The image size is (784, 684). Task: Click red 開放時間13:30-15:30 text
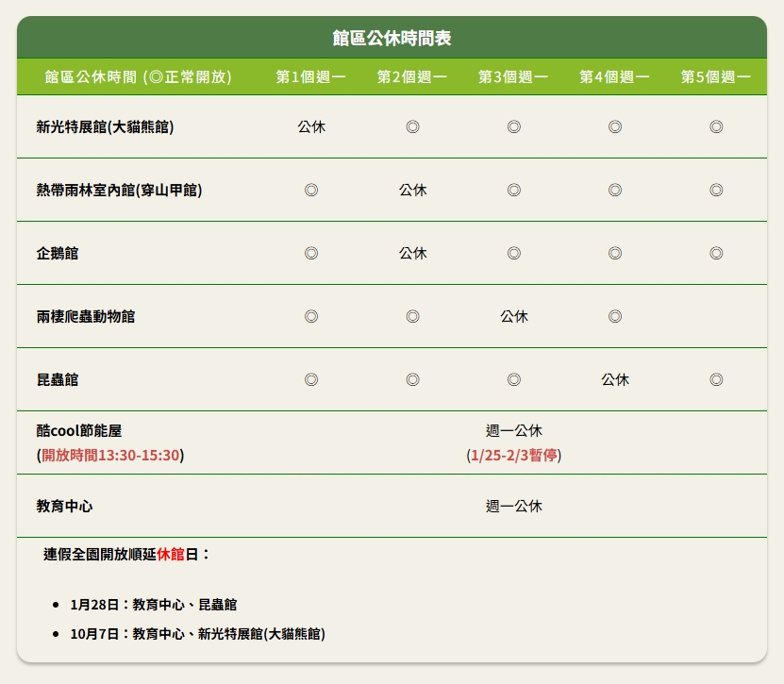pos(110,456)
